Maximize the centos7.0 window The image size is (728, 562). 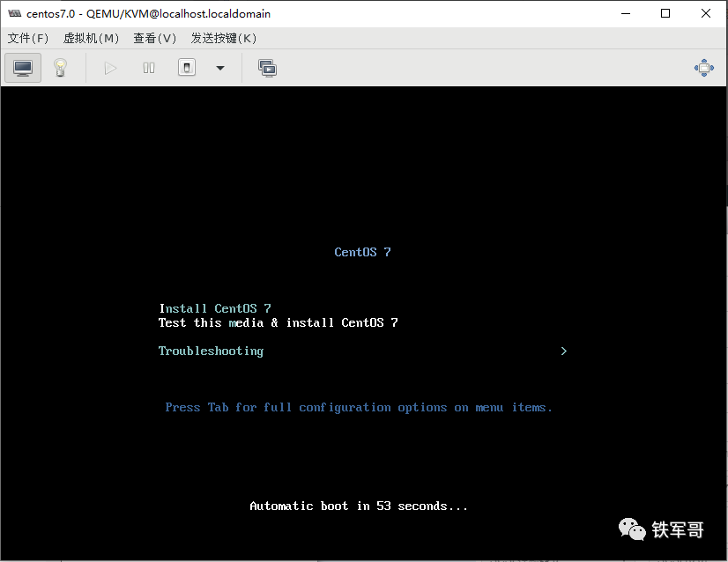(665, 13)
